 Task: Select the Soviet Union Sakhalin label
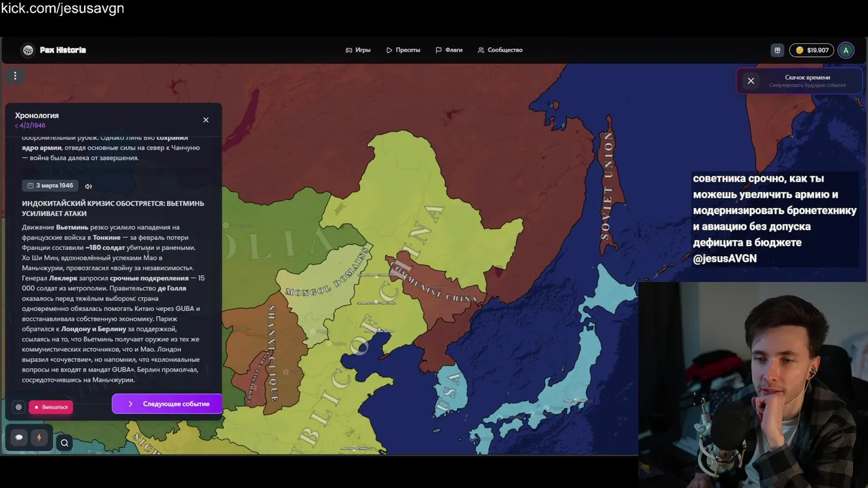click(606, 186)
